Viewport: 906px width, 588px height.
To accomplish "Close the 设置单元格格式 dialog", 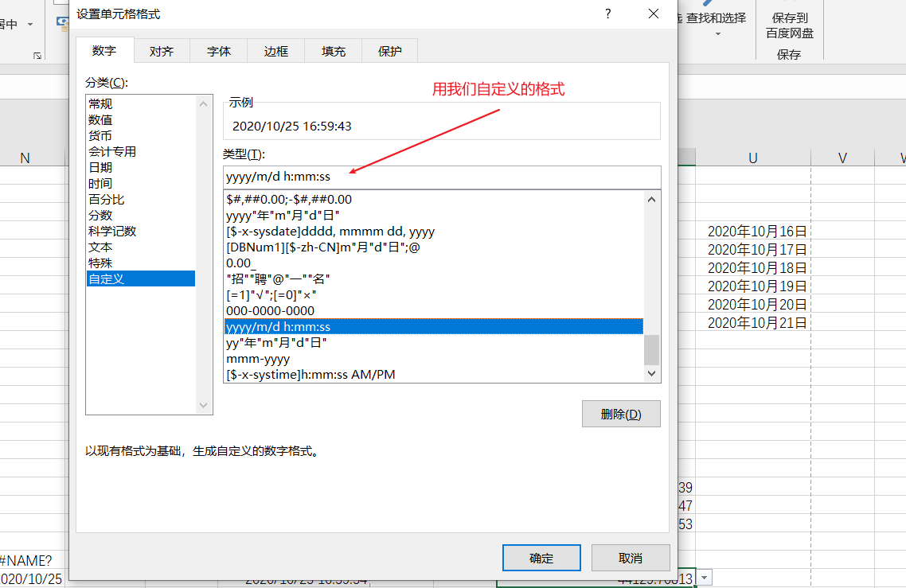I will click(x=654, y=14).
